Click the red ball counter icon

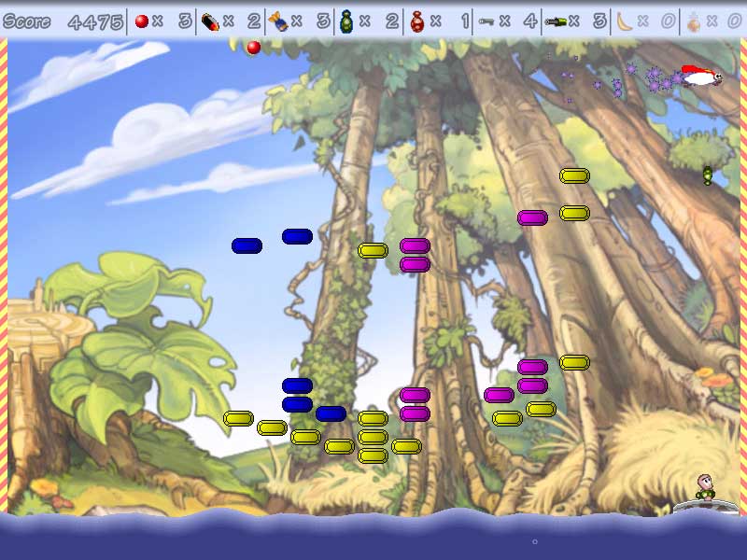coord(142,21)
